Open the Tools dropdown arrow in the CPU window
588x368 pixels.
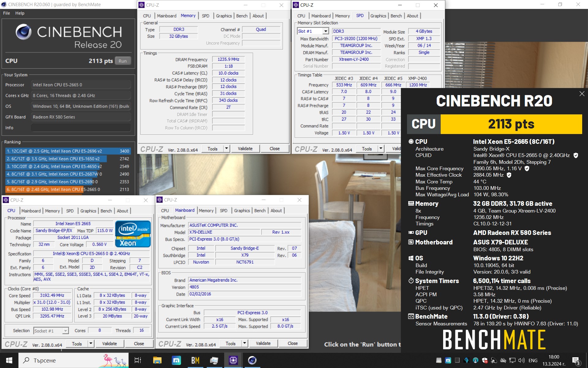pos(91,343)
